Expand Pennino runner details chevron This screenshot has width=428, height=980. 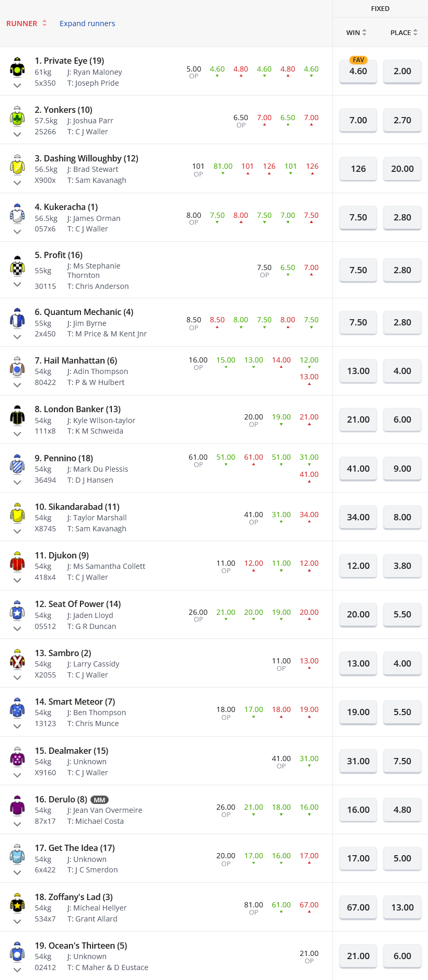(17, 482)
